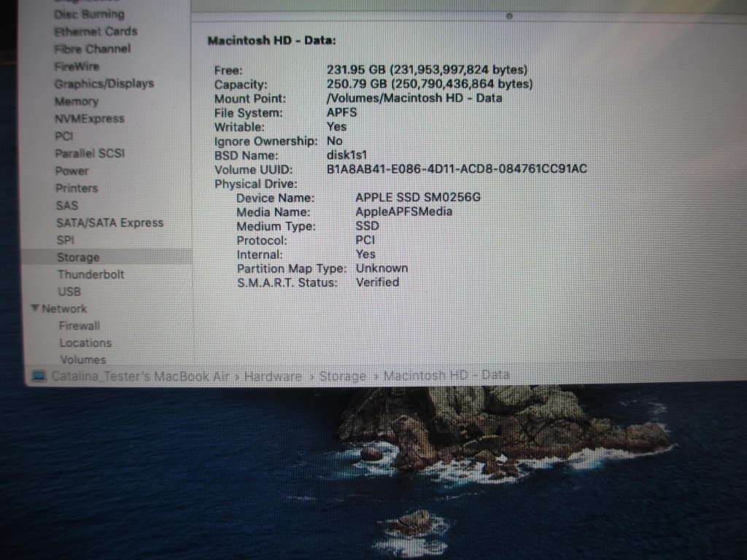This screenshot has height=560, width=747.
Task: Select Ethernet Cards in sidebar
Action: click(x=96, y=31)
